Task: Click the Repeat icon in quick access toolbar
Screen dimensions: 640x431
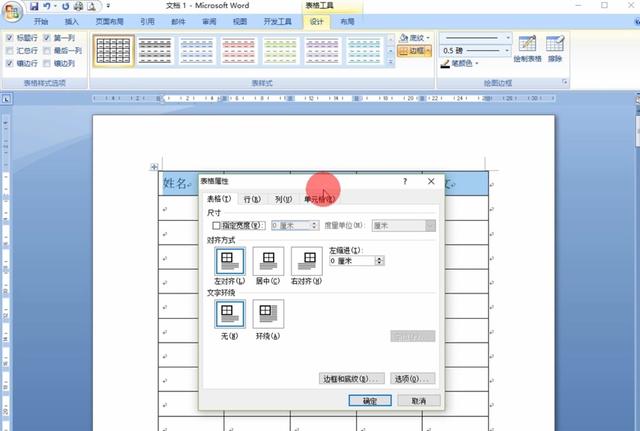Action: pos(65,6)
